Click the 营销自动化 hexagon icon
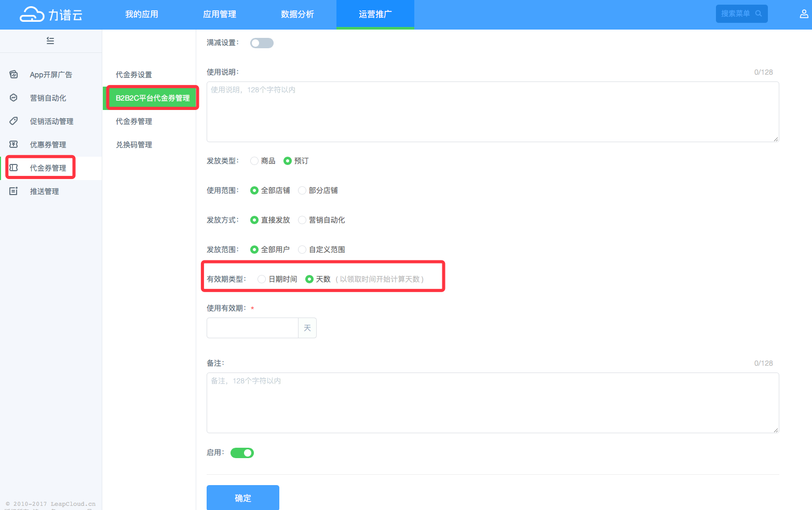 [14, 98]
